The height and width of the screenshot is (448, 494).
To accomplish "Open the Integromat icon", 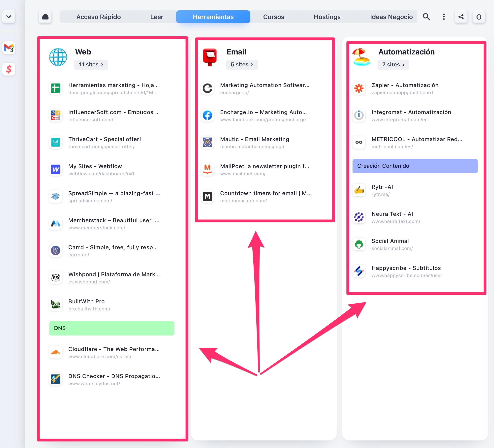I will (359, 115).
